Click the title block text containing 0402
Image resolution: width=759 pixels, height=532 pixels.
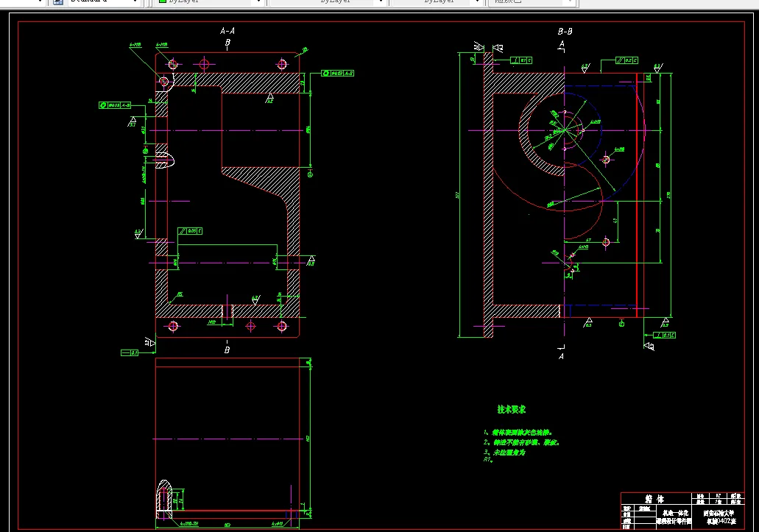click(x=721, y=522)
